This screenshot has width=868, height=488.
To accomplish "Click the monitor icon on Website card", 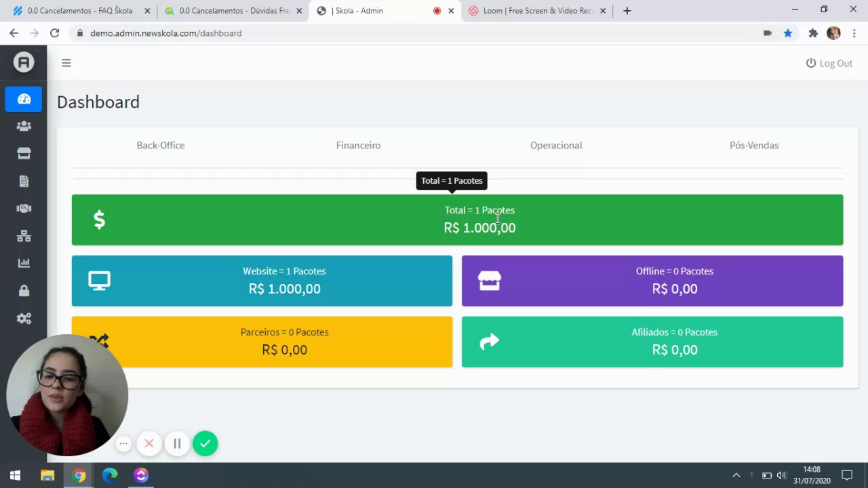I will tap(99, 281).
